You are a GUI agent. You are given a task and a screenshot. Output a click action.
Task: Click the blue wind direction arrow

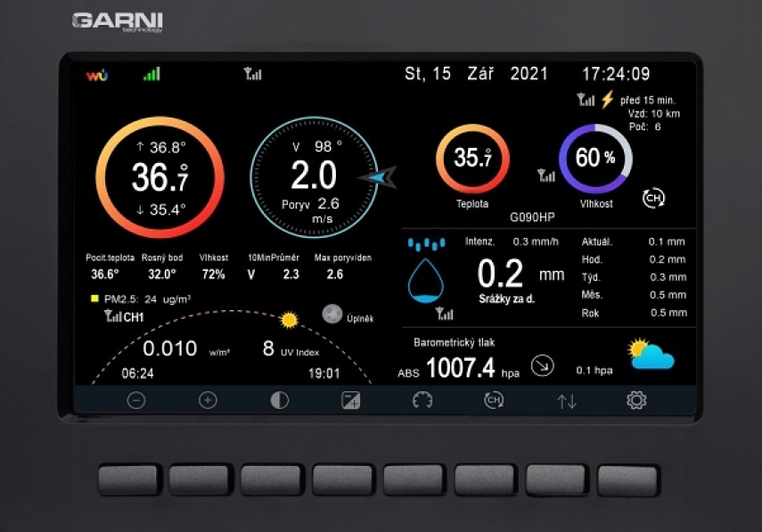tap(378, 178)
